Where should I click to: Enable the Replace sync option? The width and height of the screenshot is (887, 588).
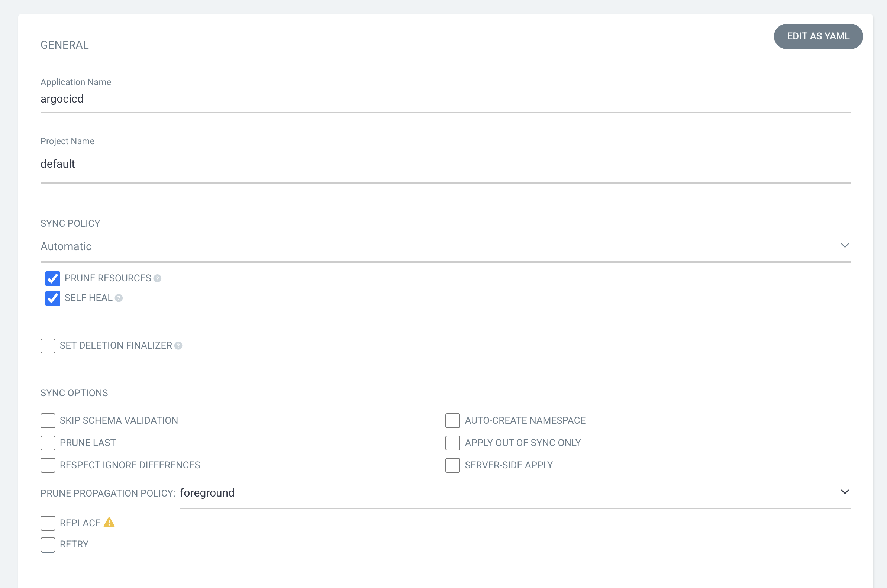click(x=48, y=523)
